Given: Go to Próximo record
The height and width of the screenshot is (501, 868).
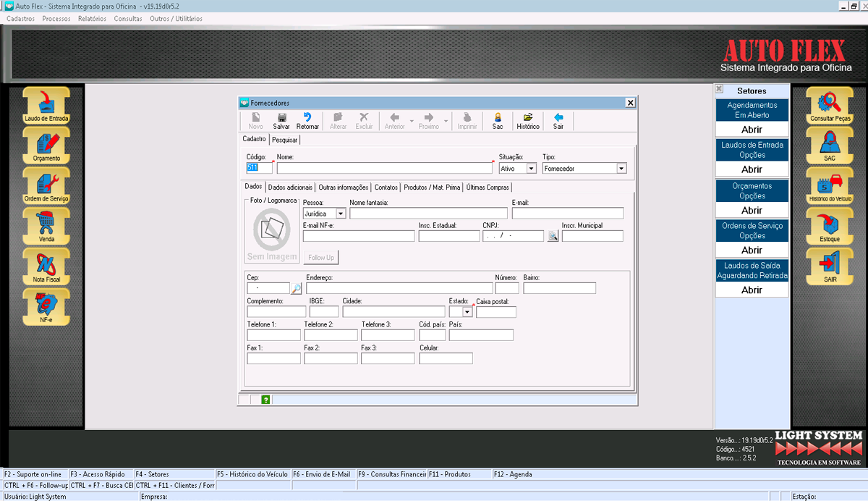Looking at the screenshot, I should 429,121.
